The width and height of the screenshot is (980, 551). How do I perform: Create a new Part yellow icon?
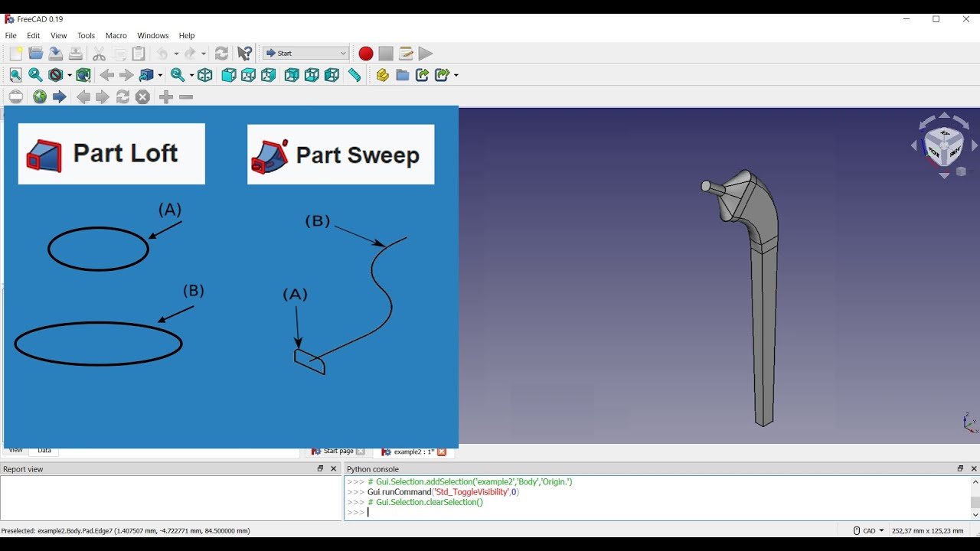pos(383,75)
